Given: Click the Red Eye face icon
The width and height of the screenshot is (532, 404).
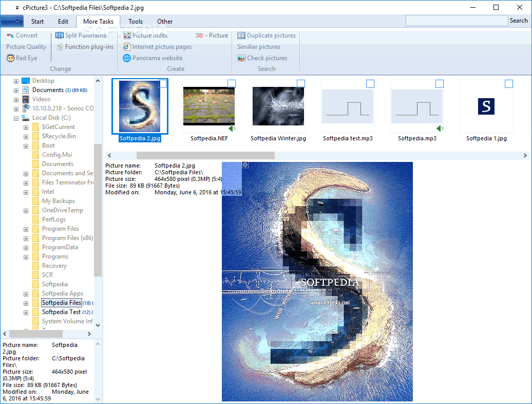Looking at the screenshot, I should pyautogui.click(x=10, y=58).
